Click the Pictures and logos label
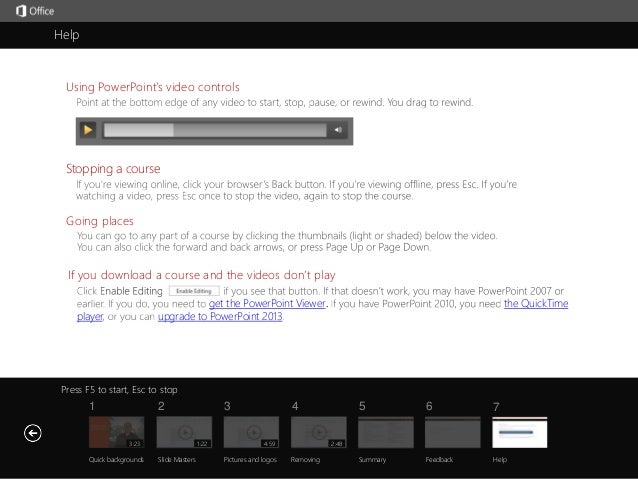The width and height of the screenshot is (638, 479). tap(250, 459)
